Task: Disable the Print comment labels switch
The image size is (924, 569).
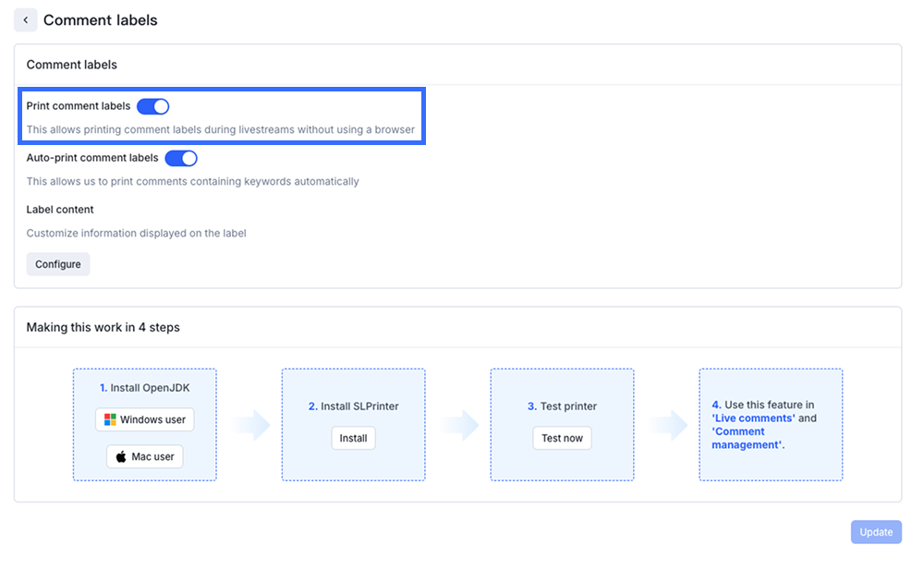Action: coord(153,106)
